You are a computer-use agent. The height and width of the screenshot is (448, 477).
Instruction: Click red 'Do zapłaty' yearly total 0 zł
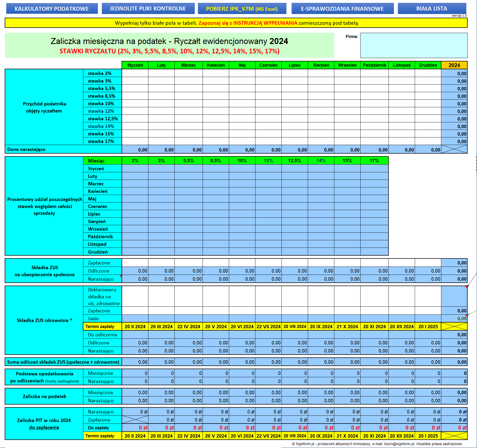coord(454,427)
